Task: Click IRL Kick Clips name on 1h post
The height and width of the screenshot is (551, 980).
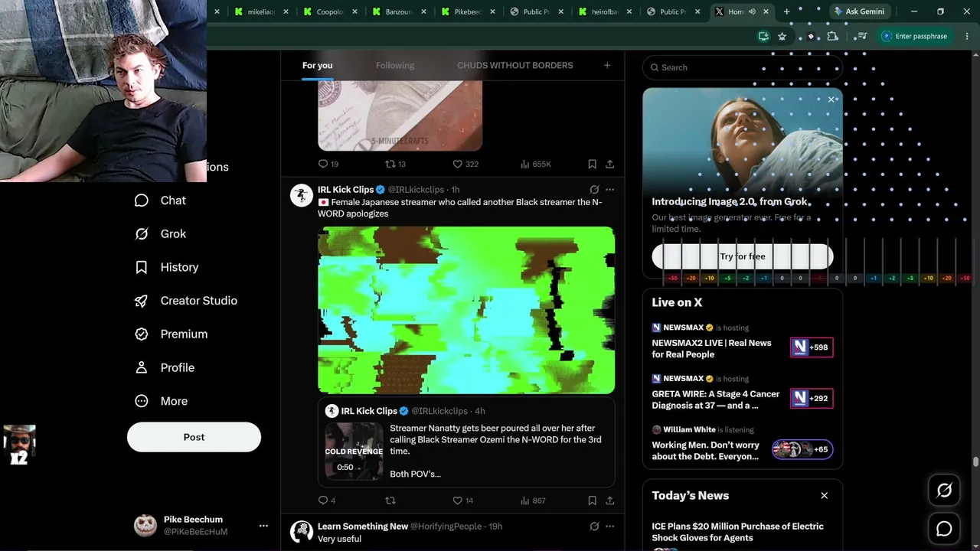Action: pos(346,190)
